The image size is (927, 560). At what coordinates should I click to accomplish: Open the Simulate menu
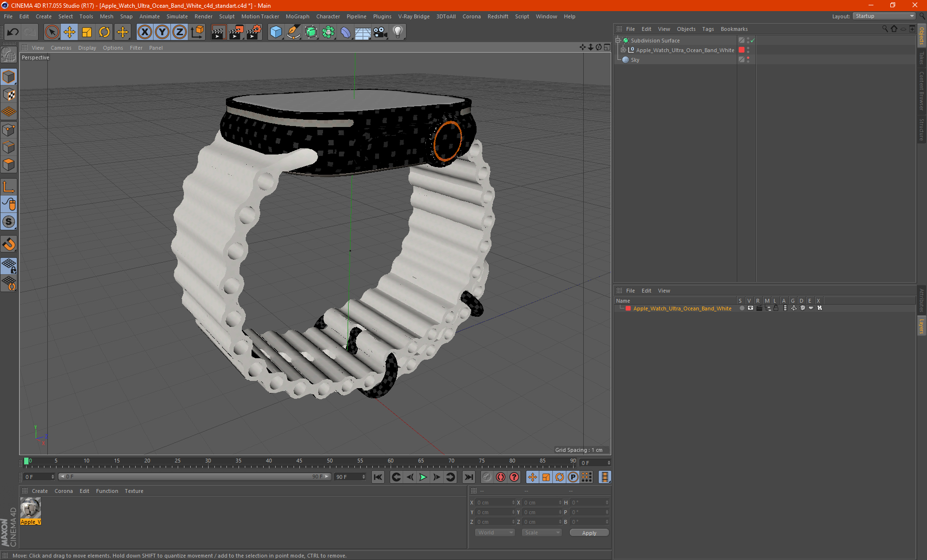(x=177, y=16)
